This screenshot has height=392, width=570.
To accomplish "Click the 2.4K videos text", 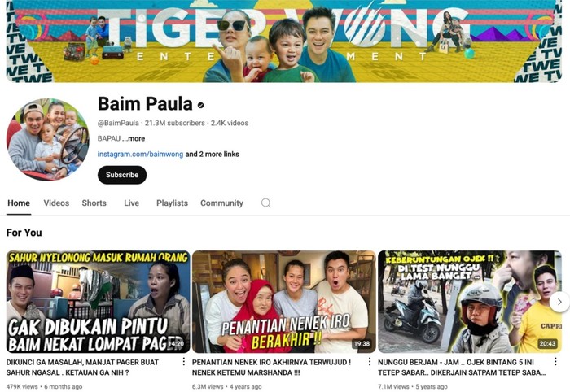I will point(230,123).
